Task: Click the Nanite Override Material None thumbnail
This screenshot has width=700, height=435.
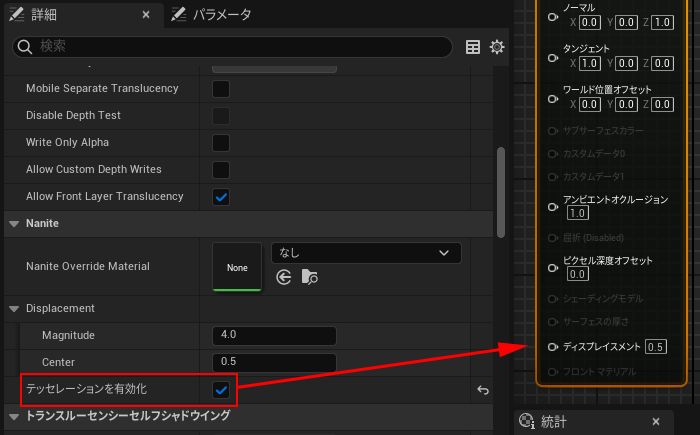Action: coord(237,267)
